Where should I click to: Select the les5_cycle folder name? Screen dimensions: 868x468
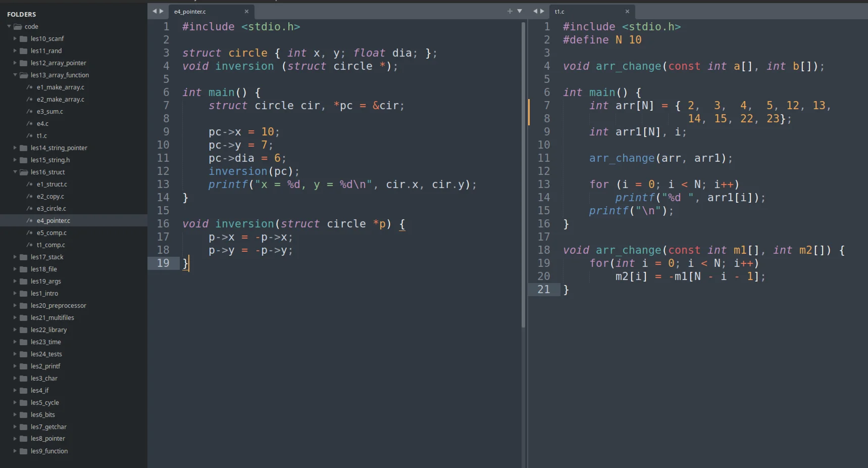(x=45, y=403)
